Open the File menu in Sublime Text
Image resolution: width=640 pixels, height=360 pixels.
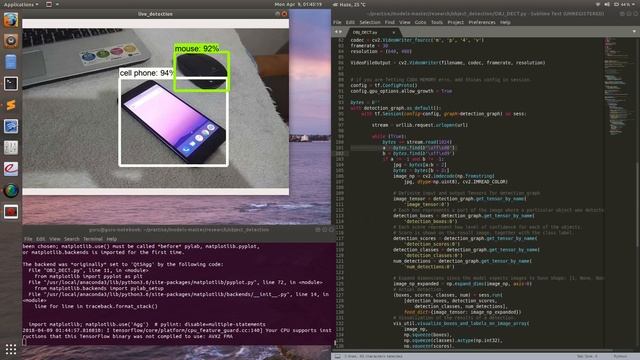pyautogui.click(x=337, y=22)
